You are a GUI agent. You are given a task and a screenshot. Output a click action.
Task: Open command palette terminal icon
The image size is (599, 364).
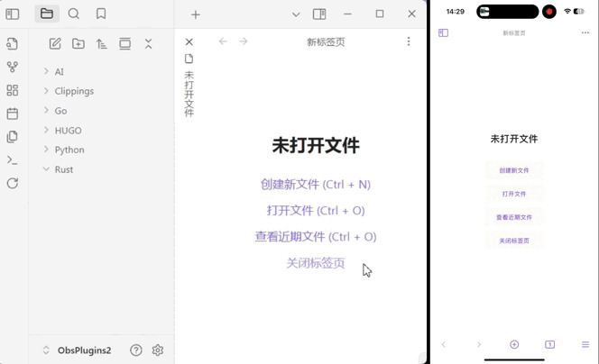coord(13,160)
